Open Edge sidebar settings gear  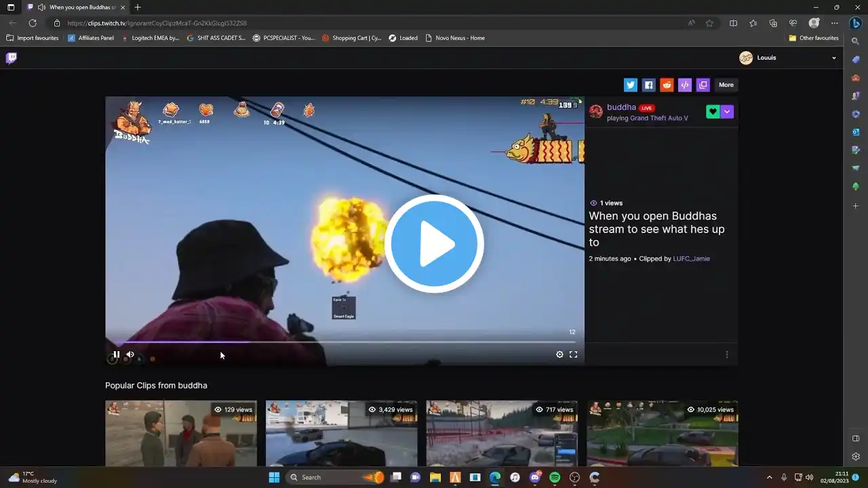pyautogui.click(x=856, y=457)
